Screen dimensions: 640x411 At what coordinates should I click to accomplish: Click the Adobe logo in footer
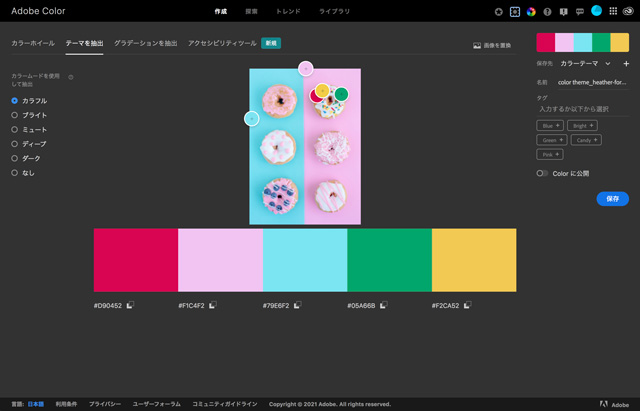[614, 404]
